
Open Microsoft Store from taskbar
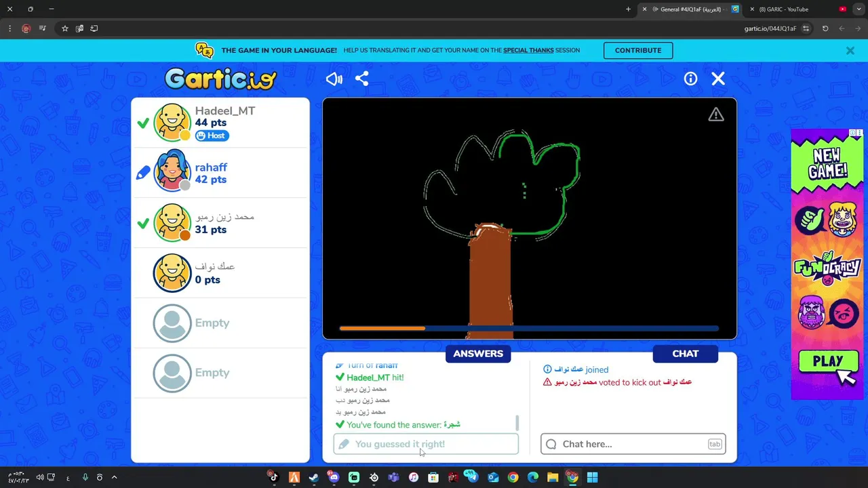tap(433, 477)
